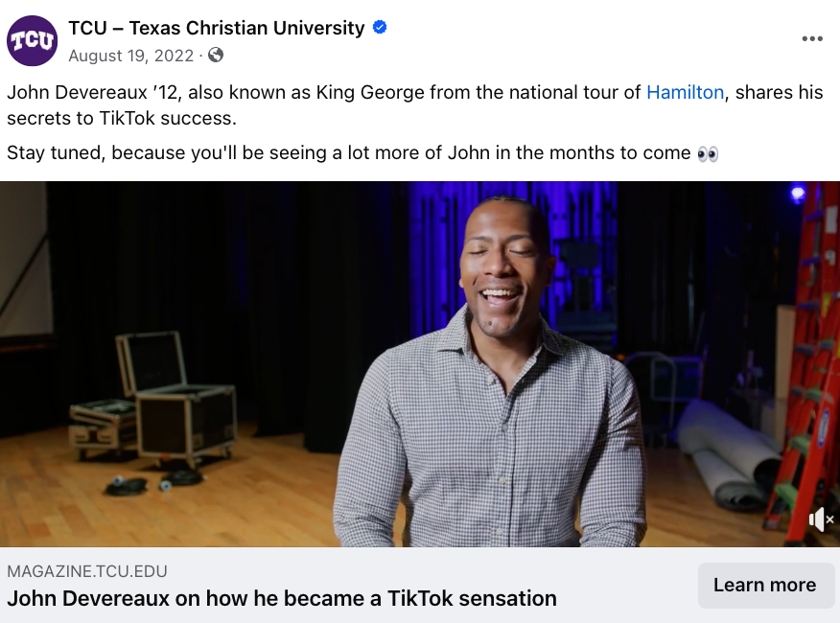840x623 pixels.
Task: Click the Learn more button
Action: pyautogui.click(x=764, y=585)
